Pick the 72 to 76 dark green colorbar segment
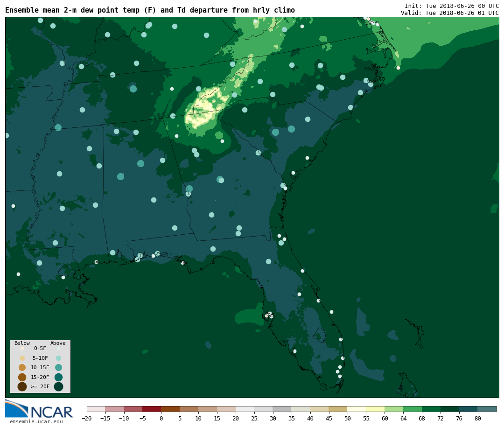Viewport: 504px width, 427px height. [x=450, y=409]
